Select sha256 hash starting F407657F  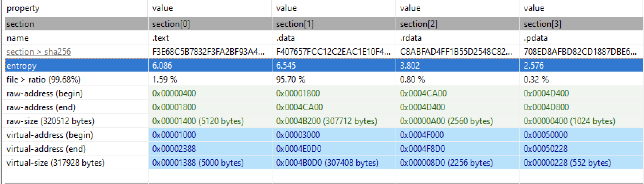(333, 52)
